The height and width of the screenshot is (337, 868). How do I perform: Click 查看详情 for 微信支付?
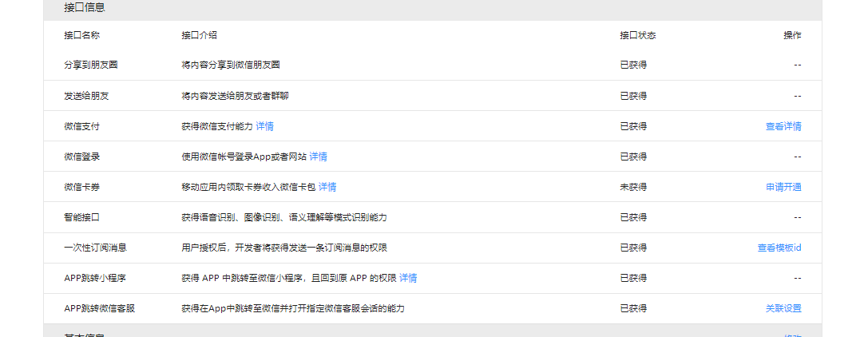(x=783, y=126)
